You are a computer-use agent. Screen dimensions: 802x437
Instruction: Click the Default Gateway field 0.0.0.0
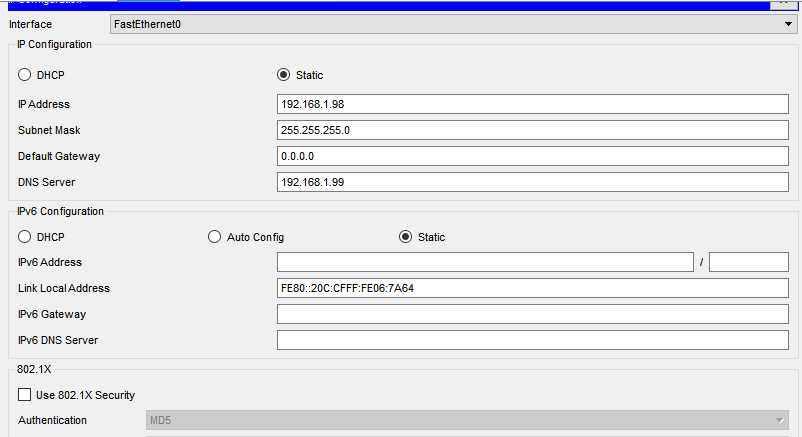(532, 156)
